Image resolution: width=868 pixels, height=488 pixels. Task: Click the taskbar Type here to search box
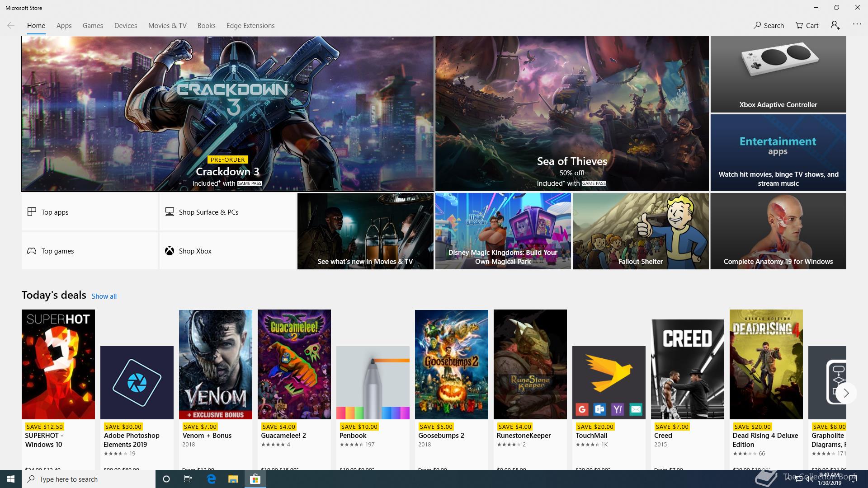tap(89, 479)
